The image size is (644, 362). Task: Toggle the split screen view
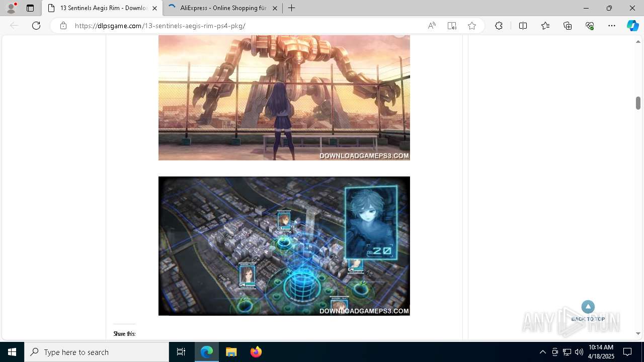pyautogui.click(x=523, y=26)
